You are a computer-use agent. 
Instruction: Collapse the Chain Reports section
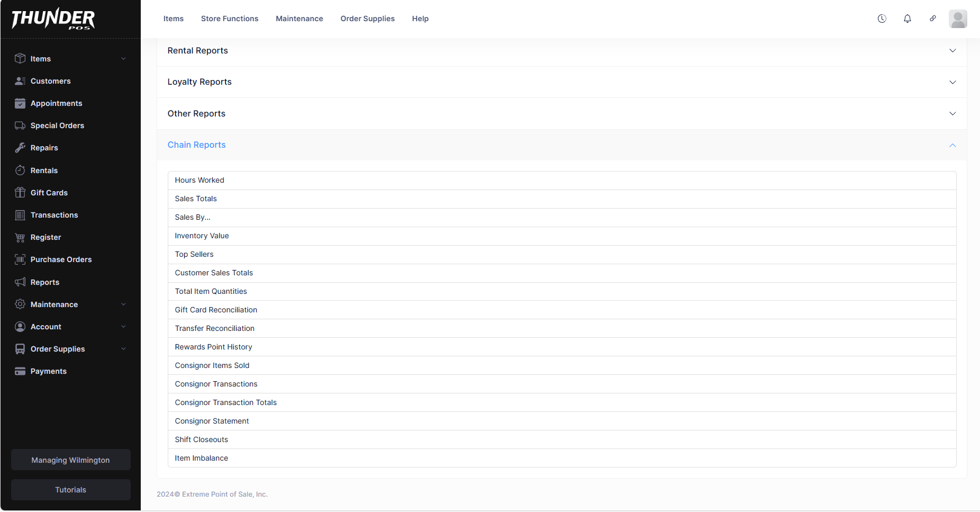(952, 145)
